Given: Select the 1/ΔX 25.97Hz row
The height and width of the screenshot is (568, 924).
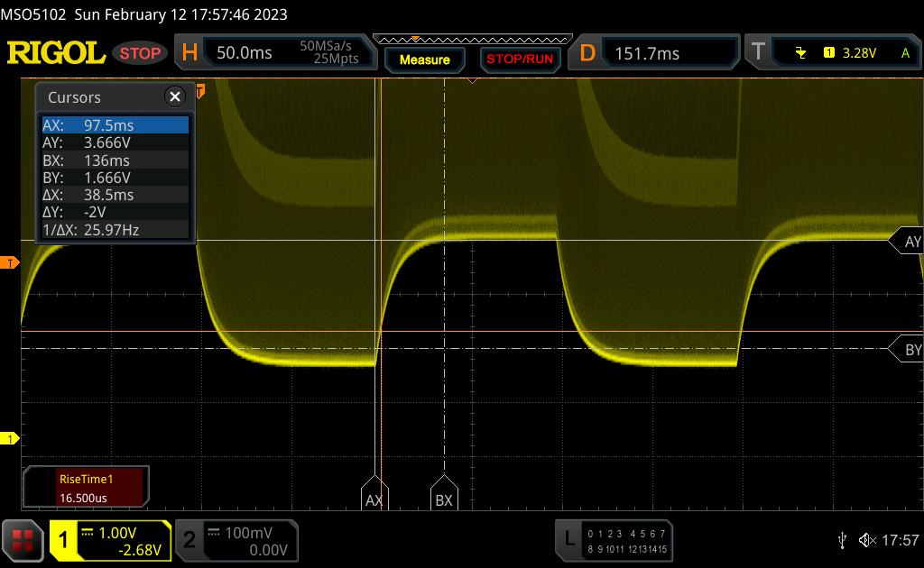Looking at the screenshot, I should pyautogui.click(x=115, y=230).
